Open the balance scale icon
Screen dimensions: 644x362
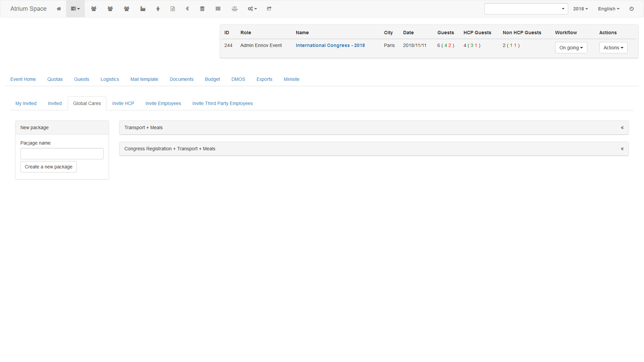click(x=234, y=9)
